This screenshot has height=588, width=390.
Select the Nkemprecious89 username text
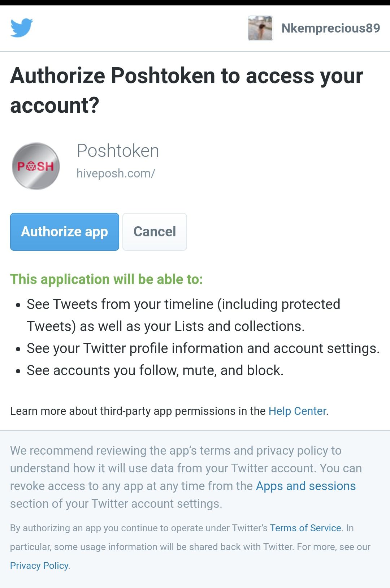(330, 28)
